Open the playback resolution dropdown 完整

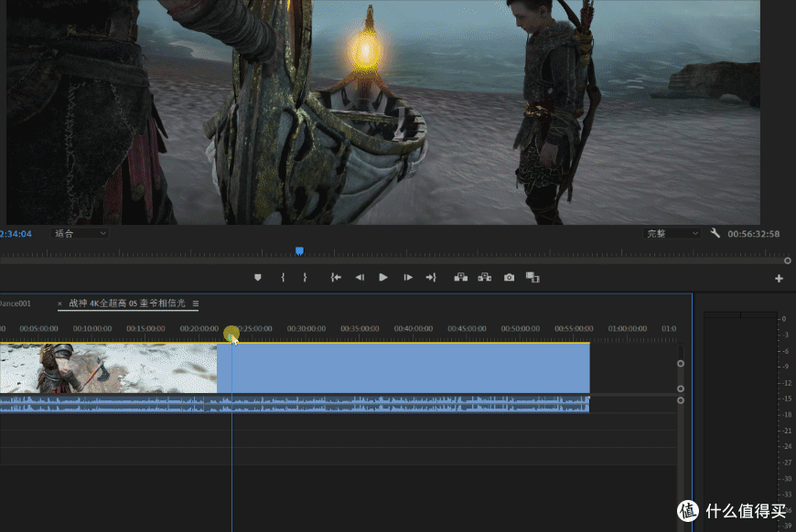672,233
